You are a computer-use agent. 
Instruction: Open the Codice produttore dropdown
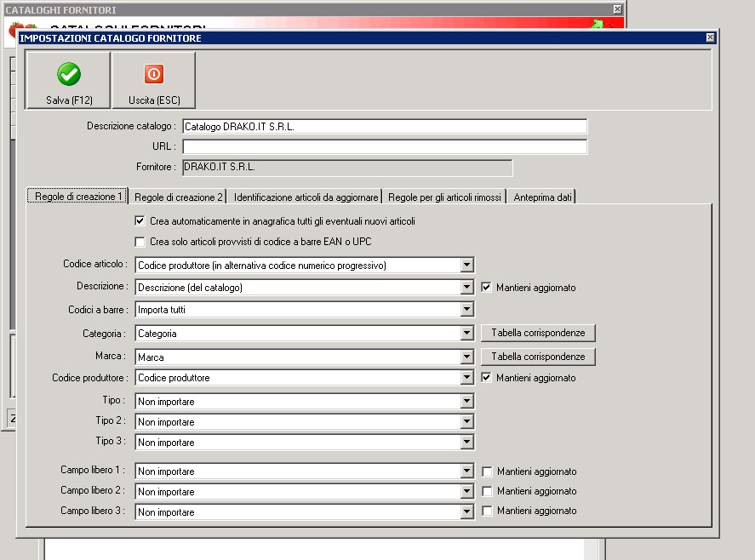click(x=466, y=378)
